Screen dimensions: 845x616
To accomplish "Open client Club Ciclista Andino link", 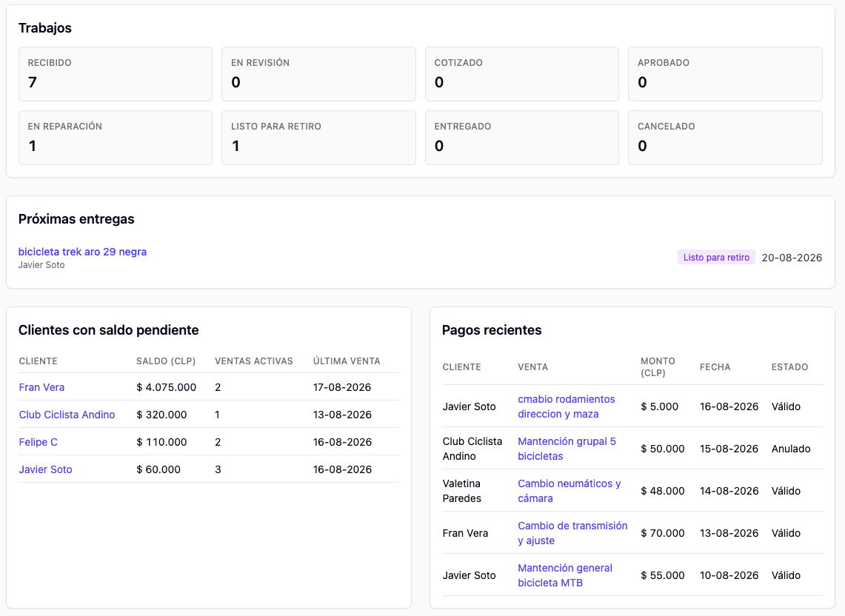I will [67, 415].
